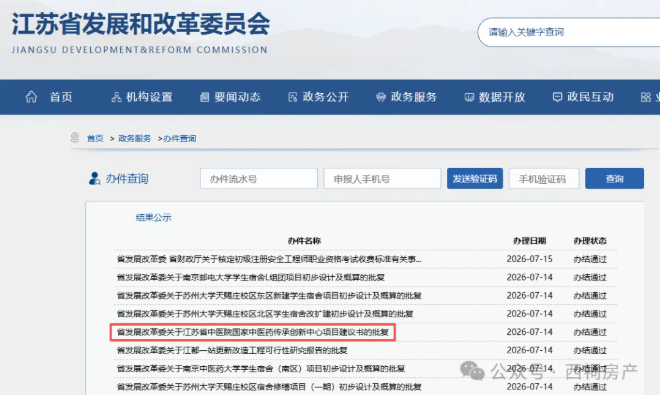This screenshot has width=662, height=395.
Task: Click the 办理日期 column header
Action: pos(529,241)
